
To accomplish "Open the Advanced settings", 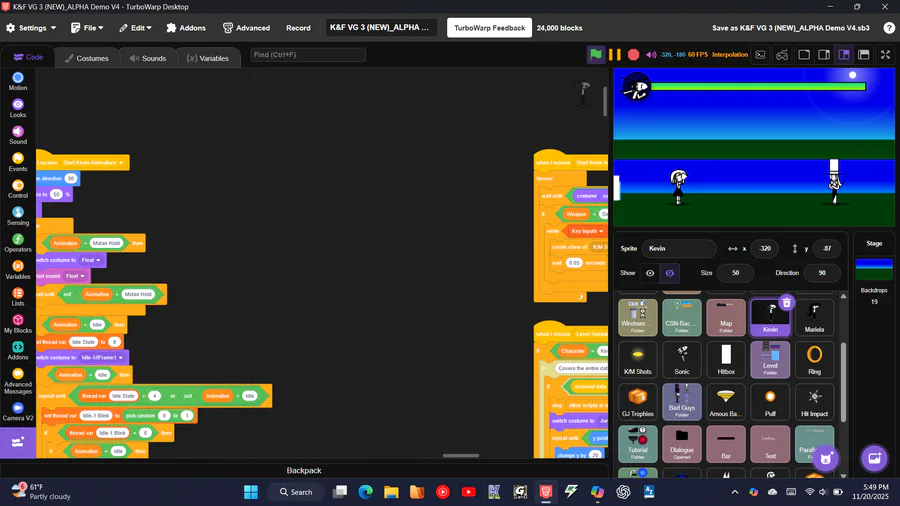I will 246,28.
